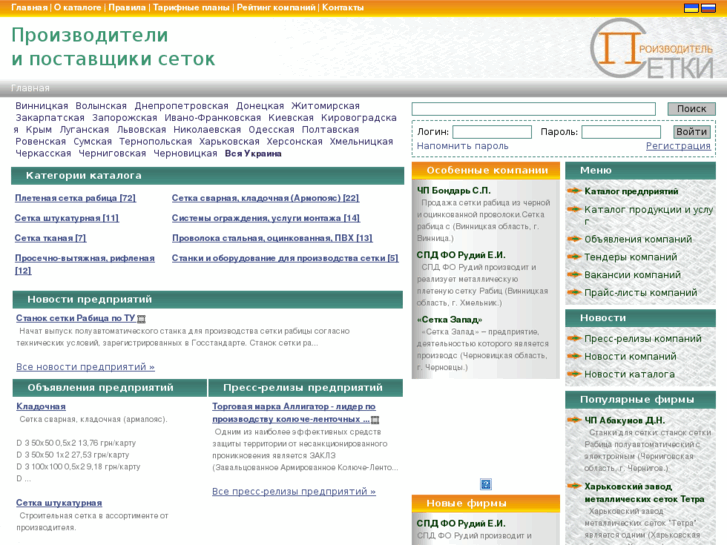The image size is (727, 545).
Task: Focus the Пароль input field
Action: pos(621,132)
